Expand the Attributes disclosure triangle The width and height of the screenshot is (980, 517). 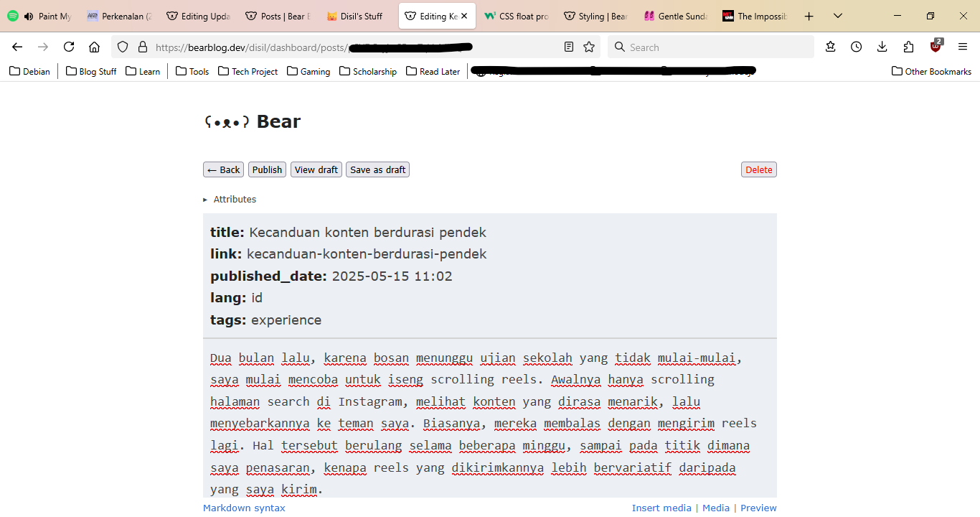pos(205,200)
